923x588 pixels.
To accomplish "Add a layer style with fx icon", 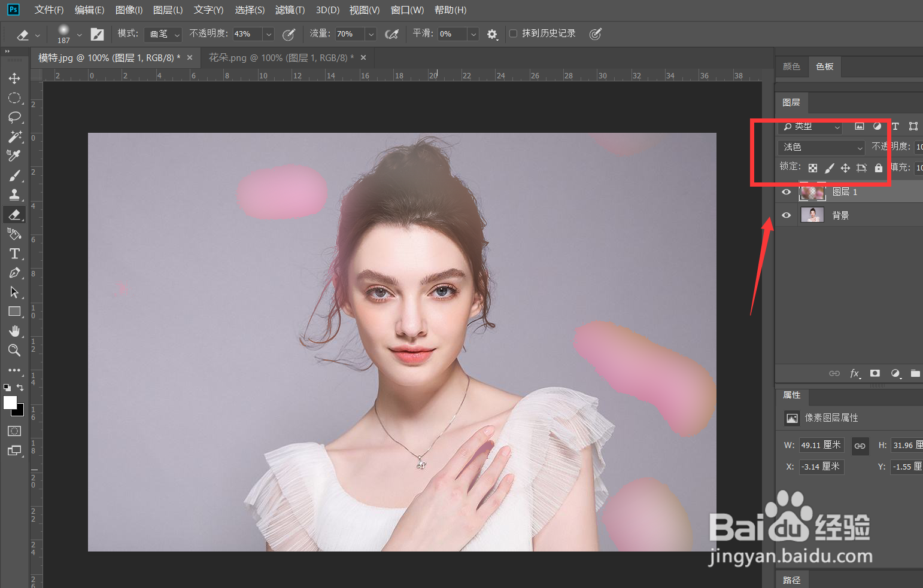I will (855, 373).
